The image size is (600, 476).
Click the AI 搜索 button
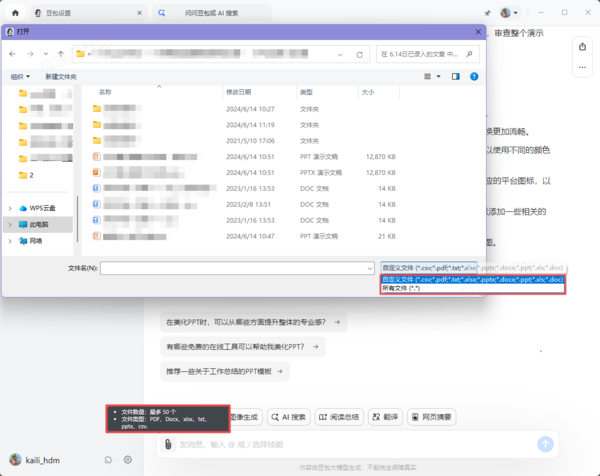[x=289, y=417]
